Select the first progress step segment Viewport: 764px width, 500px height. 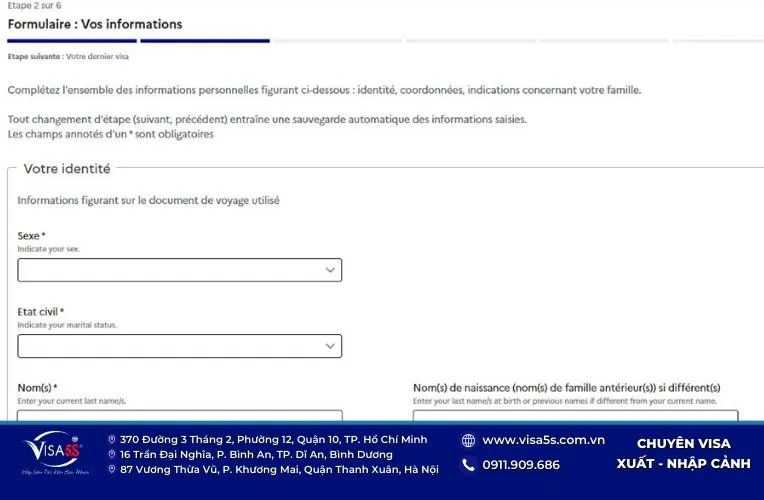tap(71, 41)
